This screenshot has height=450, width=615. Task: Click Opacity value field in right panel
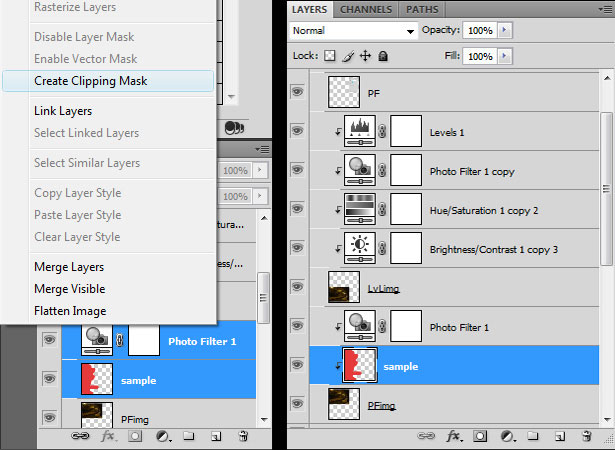(x=480, y=30)
